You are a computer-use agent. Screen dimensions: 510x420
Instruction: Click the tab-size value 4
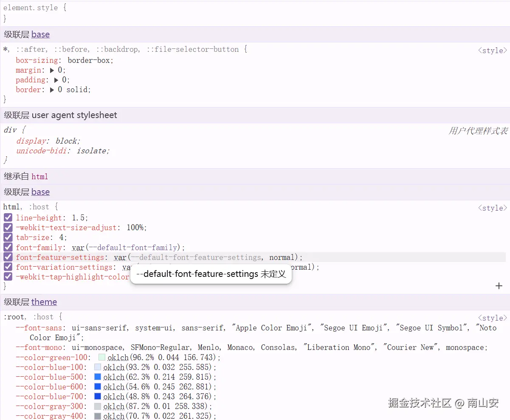tap(61, 237)
